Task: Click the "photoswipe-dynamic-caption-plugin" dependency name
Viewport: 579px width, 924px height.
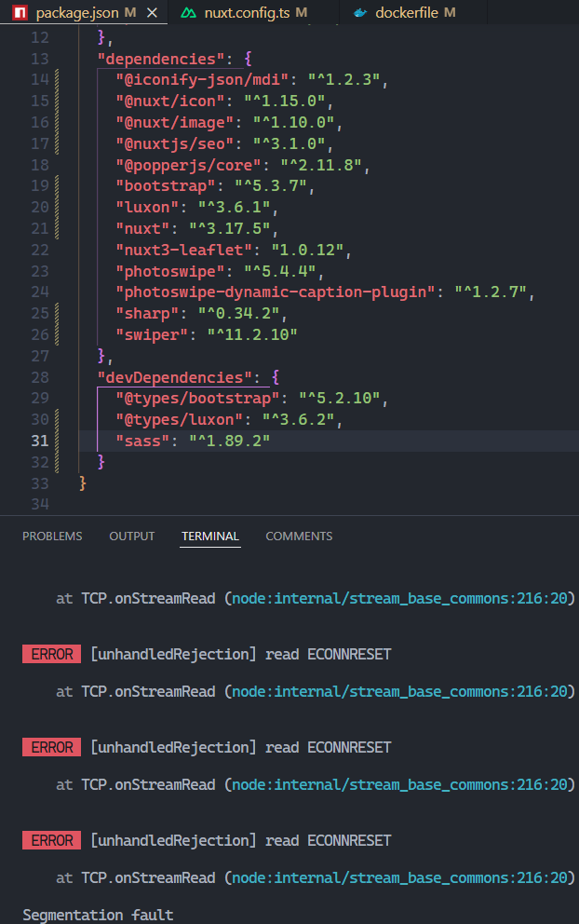Action: click(x=275, y=292)
